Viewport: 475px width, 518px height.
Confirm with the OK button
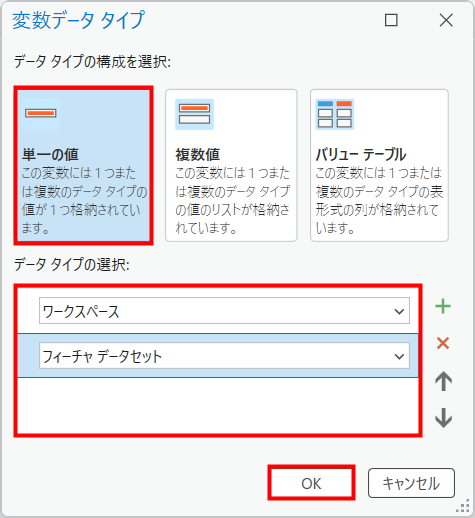click(311, 483)
